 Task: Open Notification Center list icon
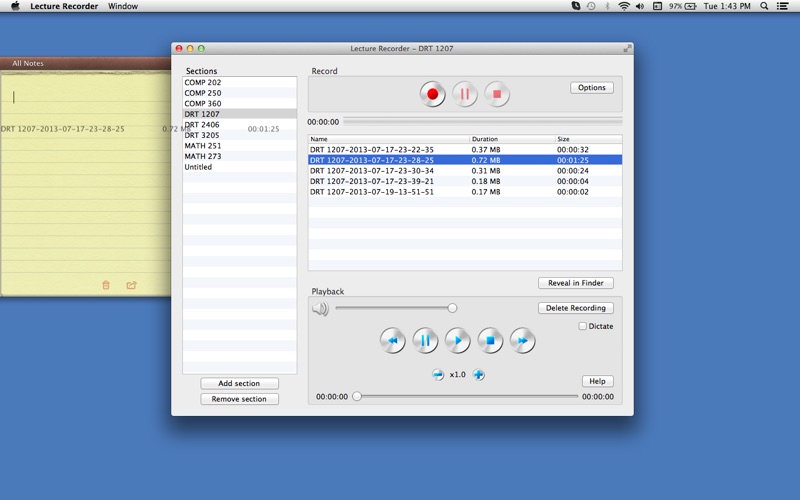pos(782,6)
